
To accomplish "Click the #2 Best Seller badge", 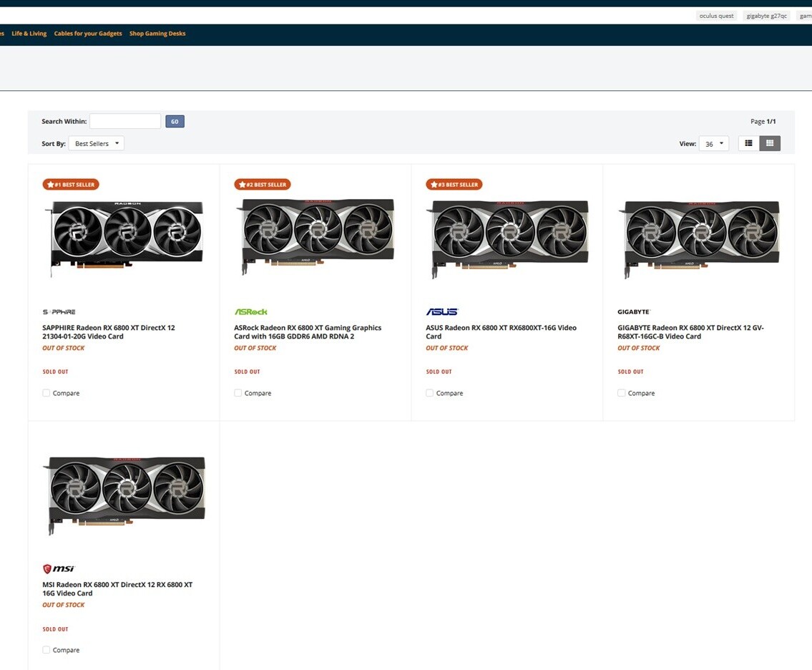I will click(x=263, y=185).
